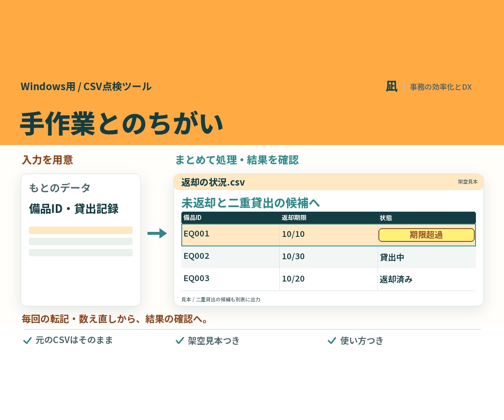Click the もとのデータ card title
The height and width of the screenshot is (420, 504).
pos(60,188)
